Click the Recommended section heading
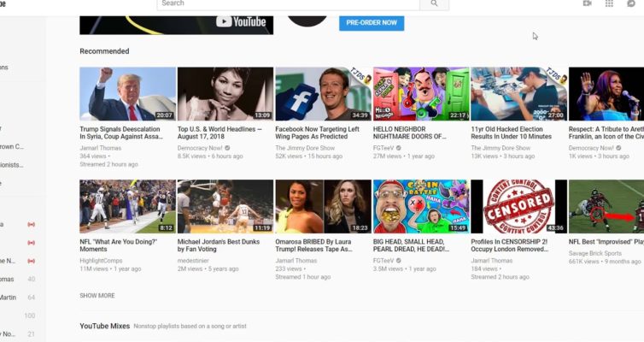644x342 pixels. click(x=104, y=51)
